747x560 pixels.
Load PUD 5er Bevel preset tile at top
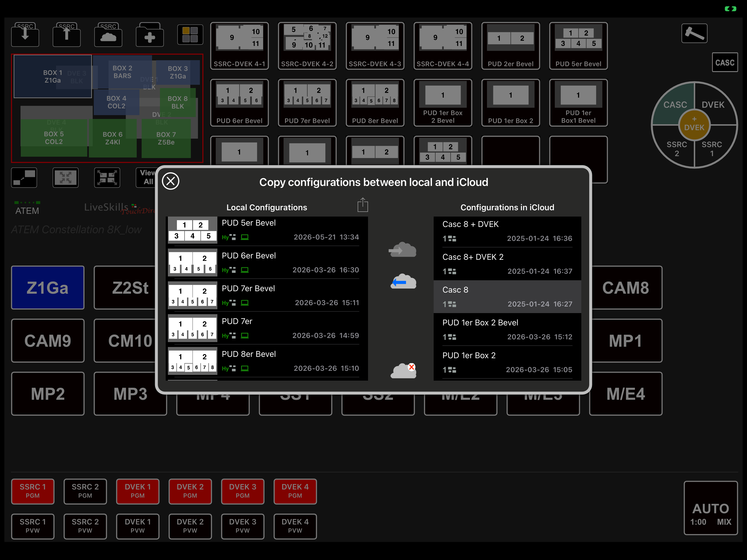579,46
